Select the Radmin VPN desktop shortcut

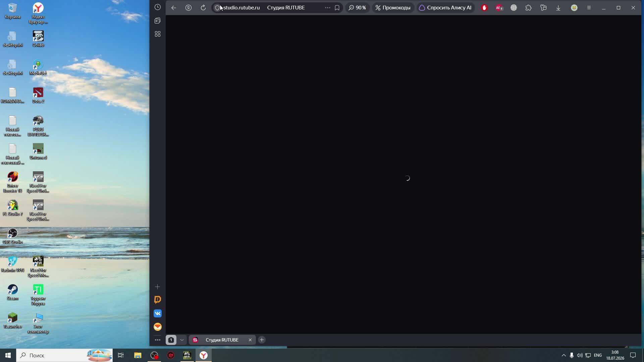(x=13, y=264)
